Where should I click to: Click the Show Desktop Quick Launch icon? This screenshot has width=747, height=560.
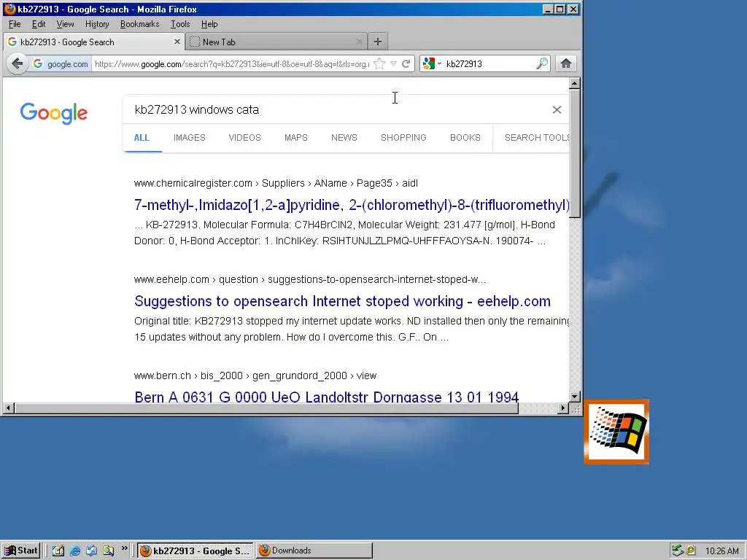(x=58, y=551)
